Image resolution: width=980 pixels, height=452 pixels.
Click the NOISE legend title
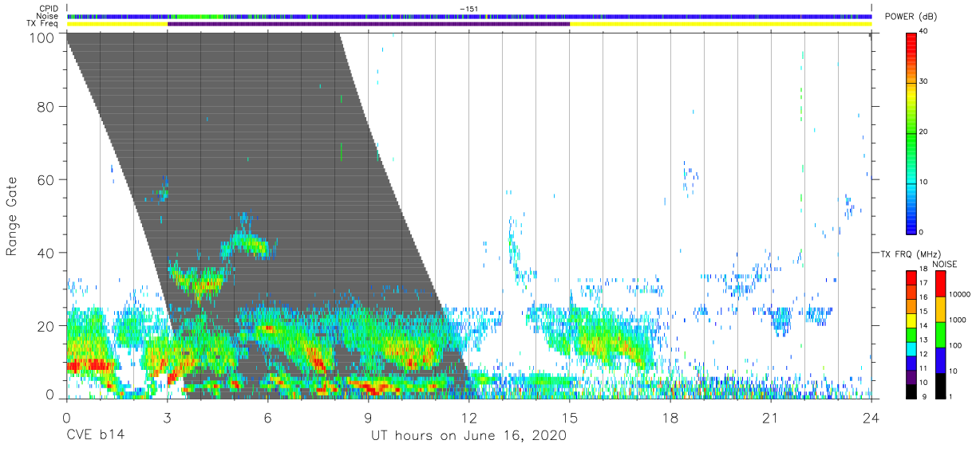click(946, 264)
